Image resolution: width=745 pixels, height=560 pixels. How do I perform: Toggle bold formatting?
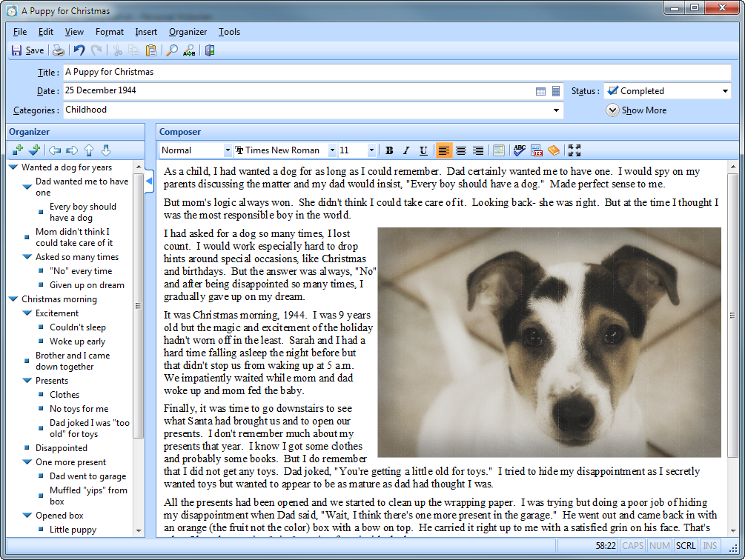[x=389, y=150]
